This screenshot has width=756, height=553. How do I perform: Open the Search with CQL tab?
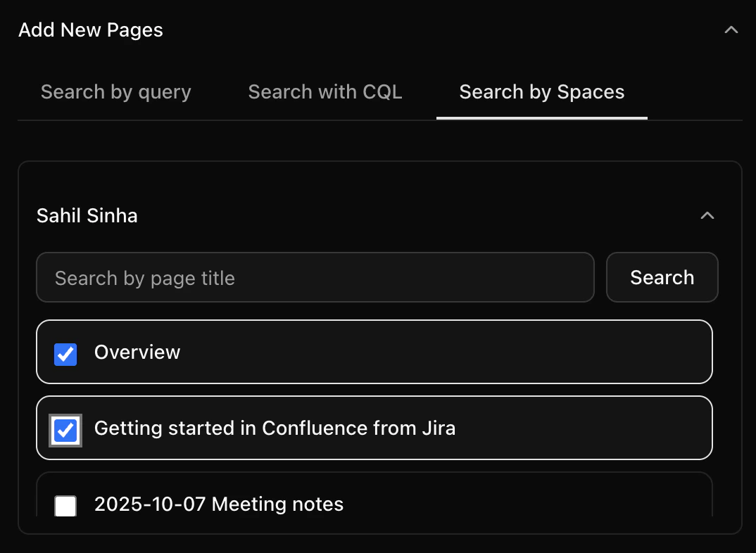click(325, 91)
